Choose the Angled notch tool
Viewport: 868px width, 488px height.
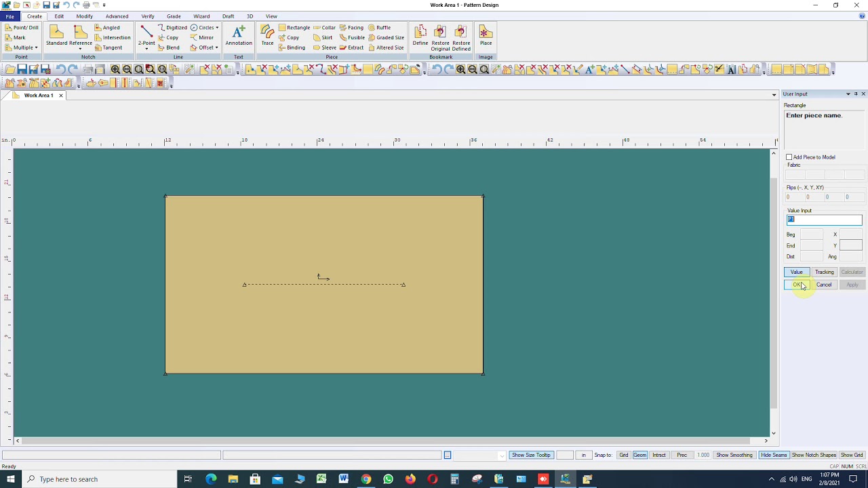pos(107,28)
